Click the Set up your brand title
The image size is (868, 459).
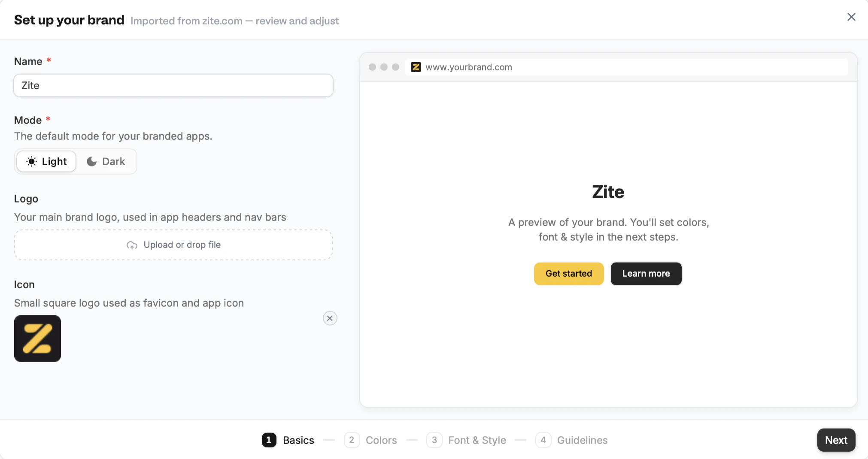pyautogui.click(x=69, y=20)
